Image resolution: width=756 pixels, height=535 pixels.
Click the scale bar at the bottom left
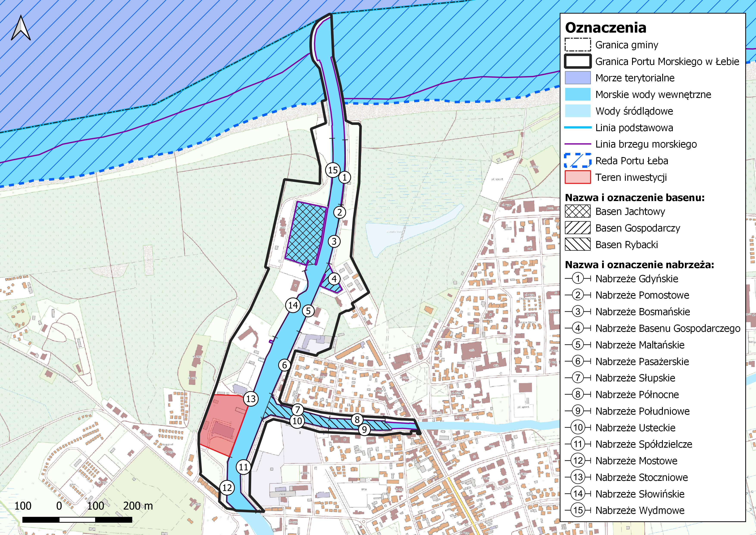(77, 520)
